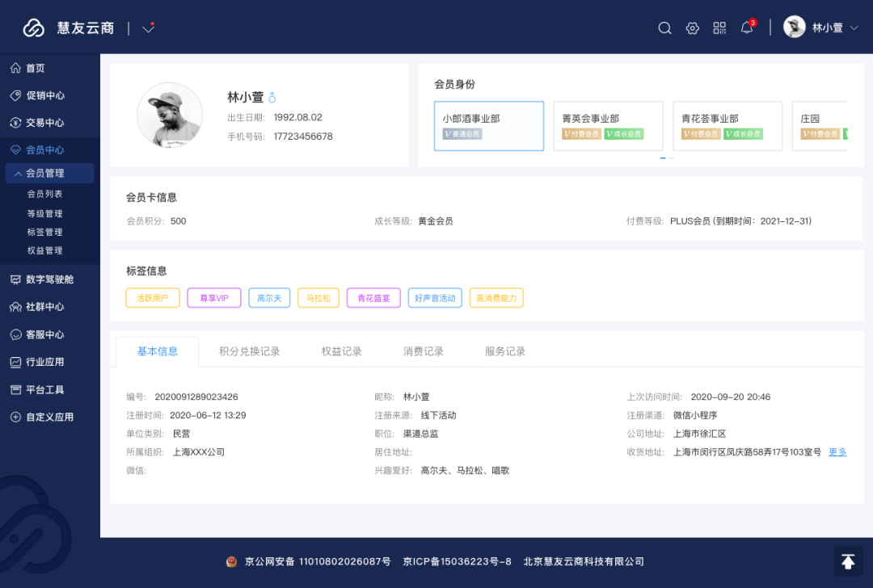Image resolution: width=873 pixels, height=588 pixels.
Task: Click the 客服中心 chat icon
Action: [15, 334]
